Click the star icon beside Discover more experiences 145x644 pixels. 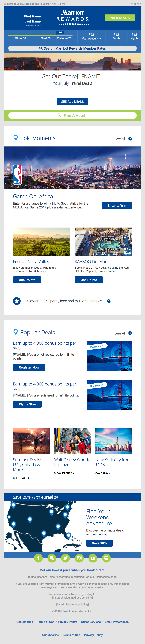(17, 301)
